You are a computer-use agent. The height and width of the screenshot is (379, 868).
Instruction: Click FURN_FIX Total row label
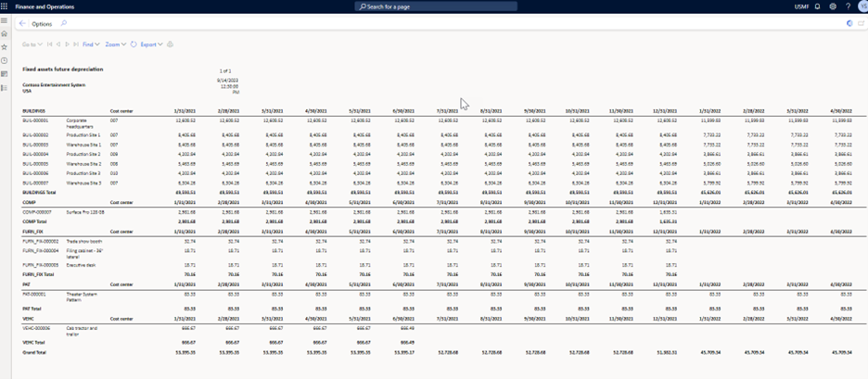38,274
